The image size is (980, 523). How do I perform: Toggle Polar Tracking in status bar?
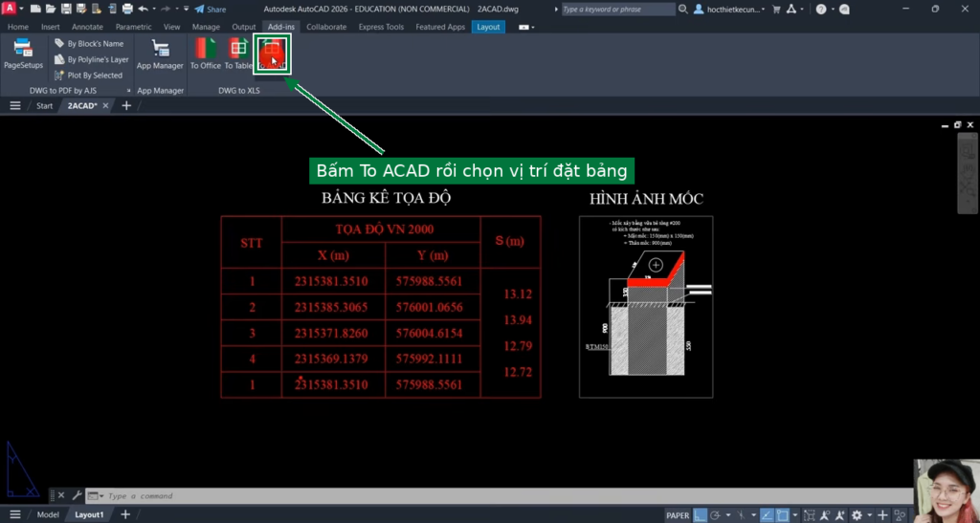click(x=715, y=515)
